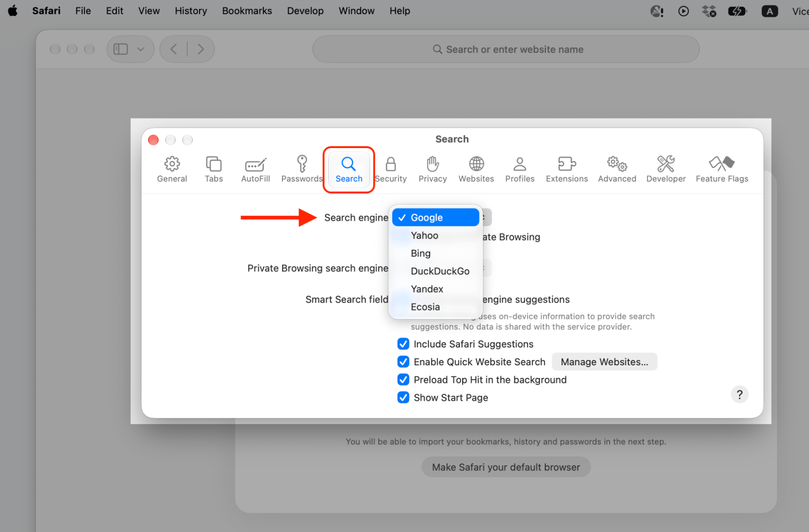Toggle Preload Top Hit in the background
This screenshot has height=532, width=809.
(403, 379)
